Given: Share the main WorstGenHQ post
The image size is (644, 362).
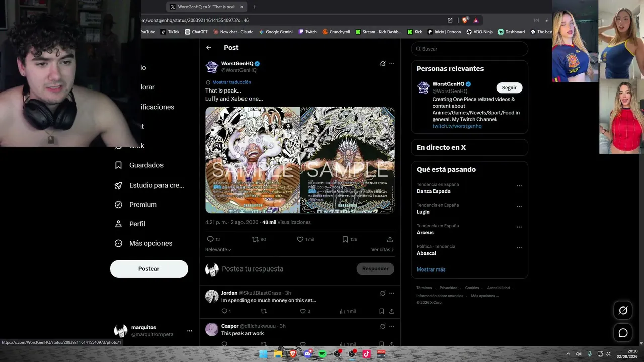Looking at the screenshot, I should (x=390, y=239).
